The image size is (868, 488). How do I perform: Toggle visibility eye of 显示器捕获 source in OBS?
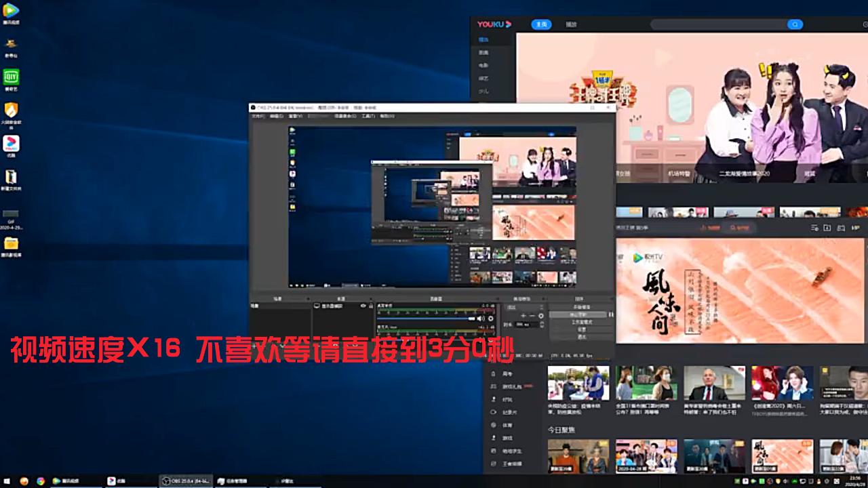tap(363, 306)
